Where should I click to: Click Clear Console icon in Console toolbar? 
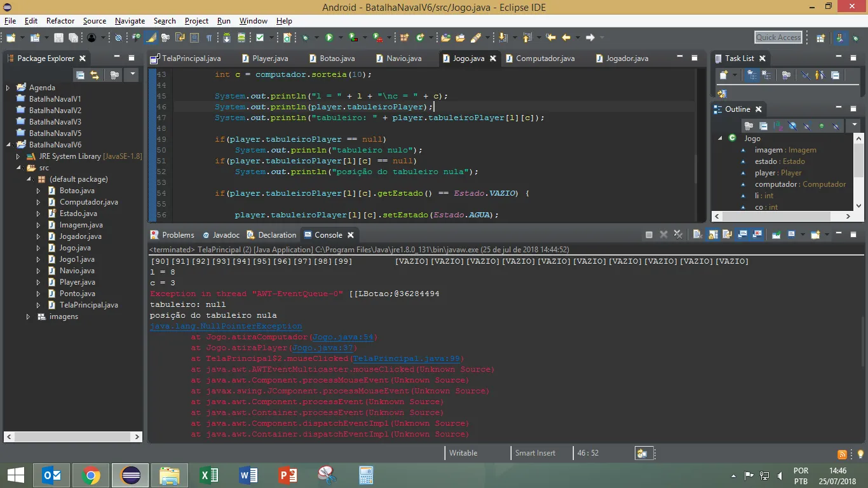697,234
